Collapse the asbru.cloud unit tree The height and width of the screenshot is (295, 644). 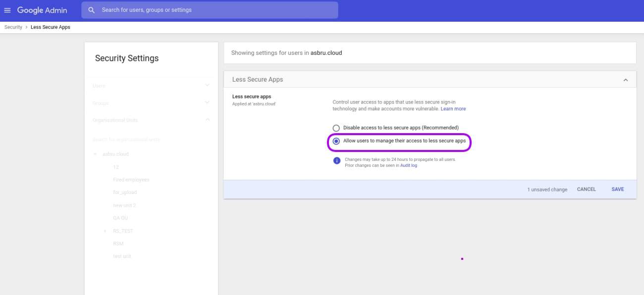click(x=95, y=154)
